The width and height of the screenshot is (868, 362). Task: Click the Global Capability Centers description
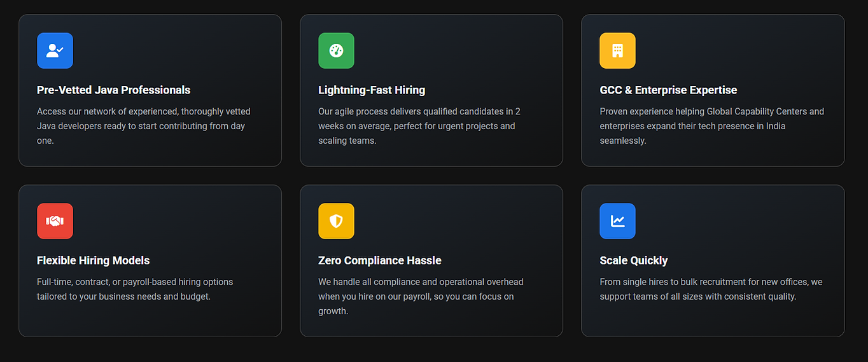tap(711, 119)
